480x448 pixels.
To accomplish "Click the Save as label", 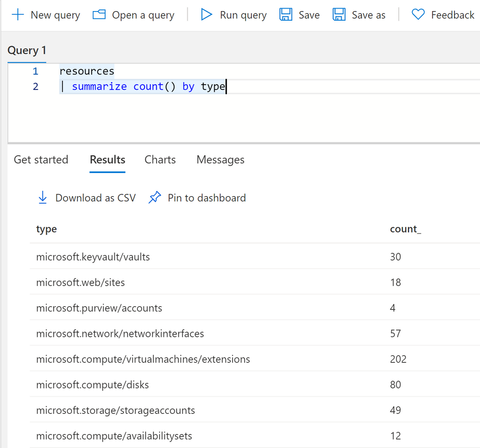I will 369,15.
